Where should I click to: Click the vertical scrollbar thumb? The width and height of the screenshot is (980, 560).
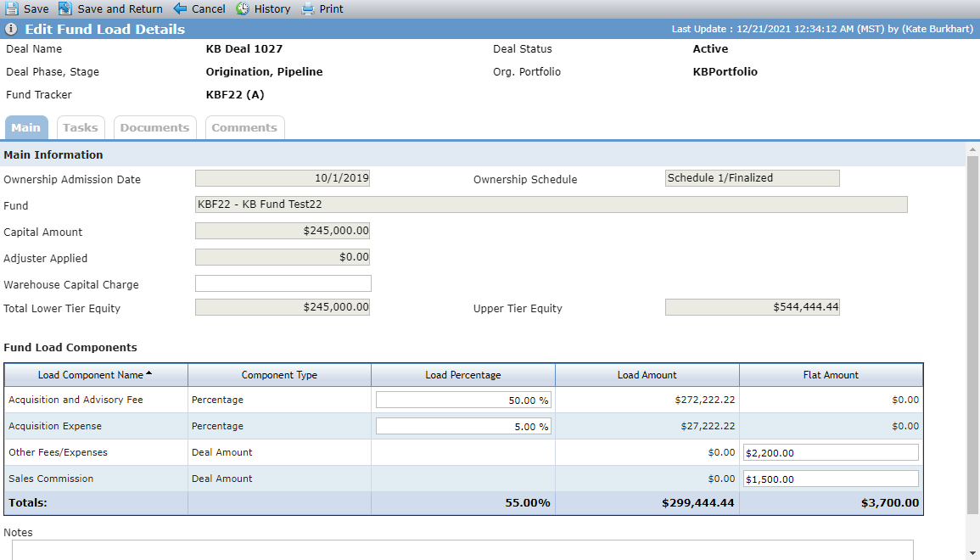pyautogui.click(x=972, y=334)
